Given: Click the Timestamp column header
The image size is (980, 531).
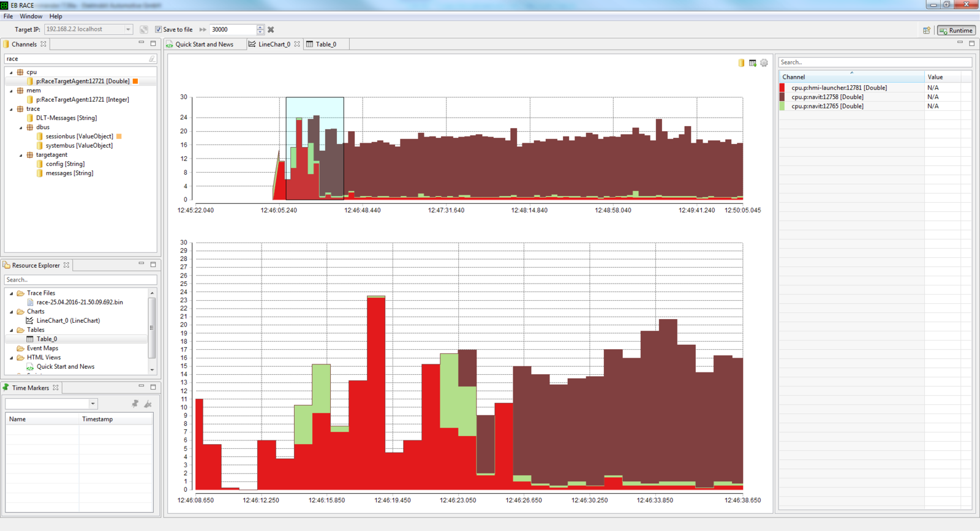Looking at the screenshot, I should click(x=116, y=419).
